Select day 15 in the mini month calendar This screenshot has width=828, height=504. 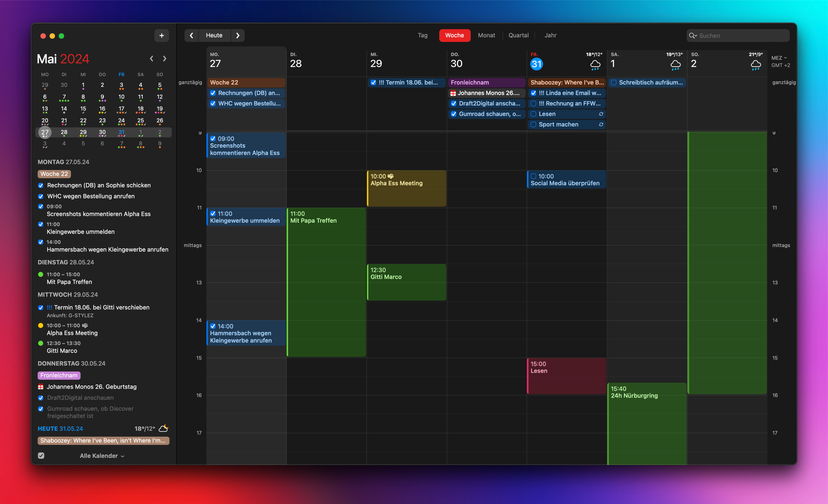(x=83, y=108)
